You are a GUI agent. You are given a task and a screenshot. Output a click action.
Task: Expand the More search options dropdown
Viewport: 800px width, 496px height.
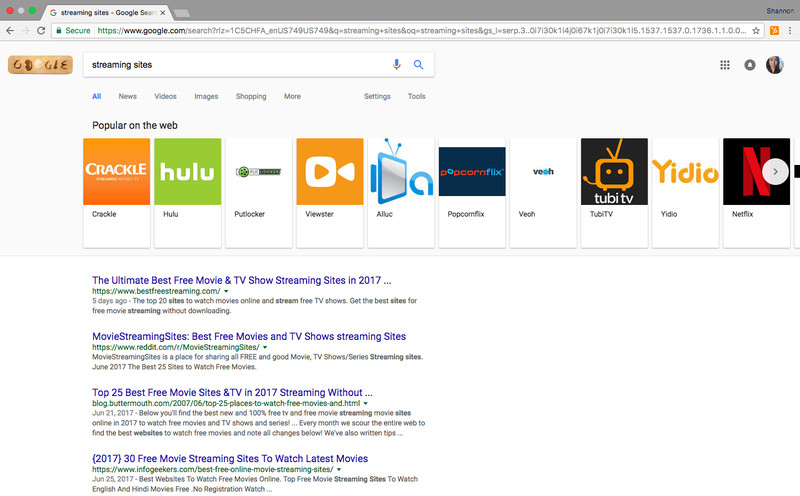[292, 97]
